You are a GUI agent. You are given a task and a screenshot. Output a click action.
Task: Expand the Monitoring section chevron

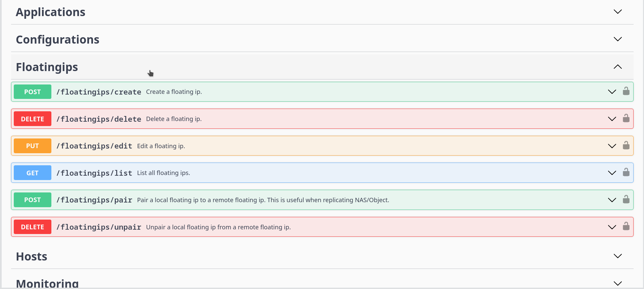coord(617,284)
